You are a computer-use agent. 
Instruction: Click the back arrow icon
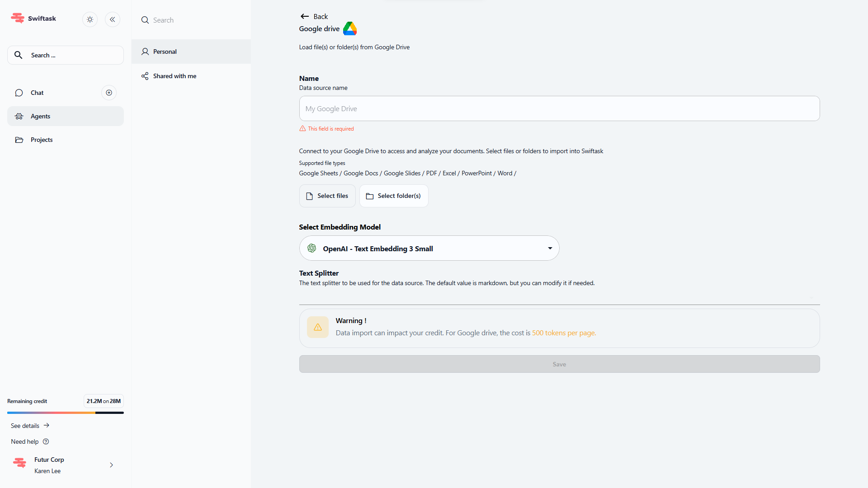pyautogui.click(x=305, y=16)
